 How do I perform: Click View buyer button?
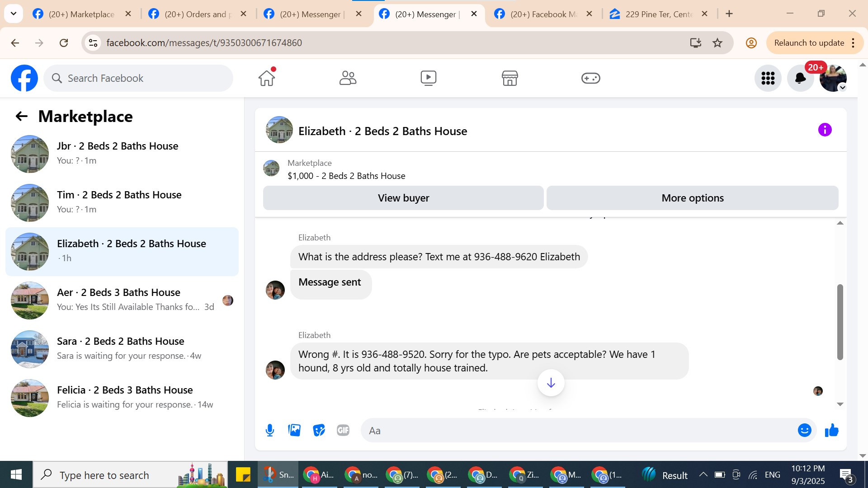(403, 198)
